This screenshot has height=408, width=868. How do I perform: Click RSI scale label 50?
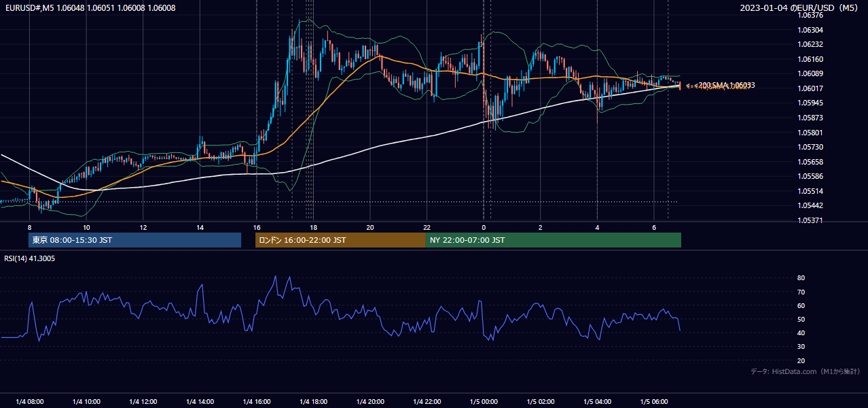[801, 319]
